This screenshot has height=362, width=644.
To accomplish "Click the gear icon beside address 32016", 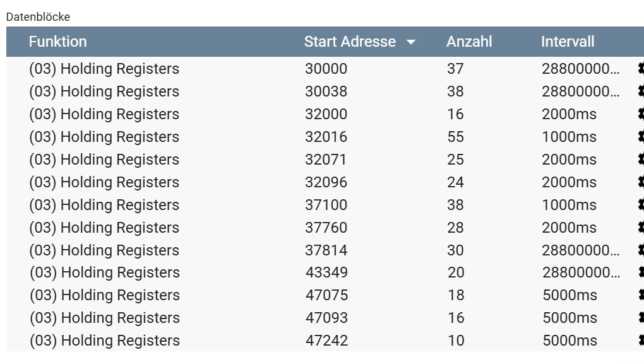I will 640,137.
